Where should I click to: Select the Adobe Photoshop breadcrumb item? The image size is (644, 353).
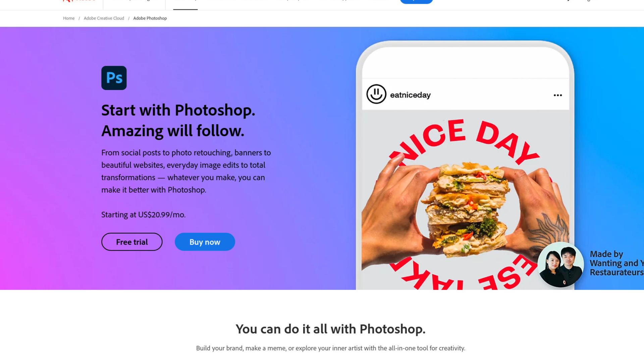[150, 18]
